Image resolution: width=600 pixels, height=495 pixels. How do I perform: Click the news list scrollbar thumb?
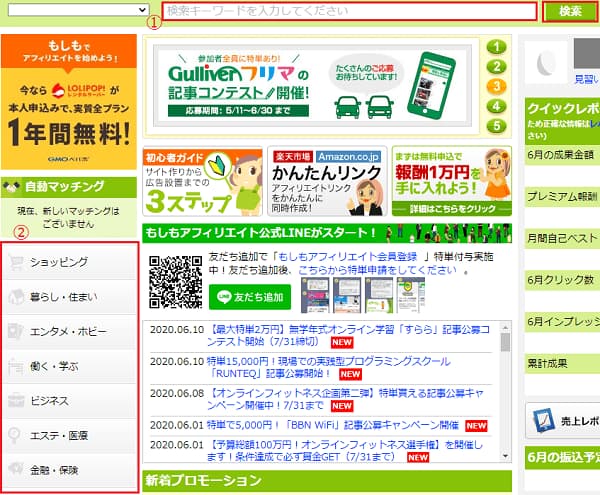click(505, 342)
